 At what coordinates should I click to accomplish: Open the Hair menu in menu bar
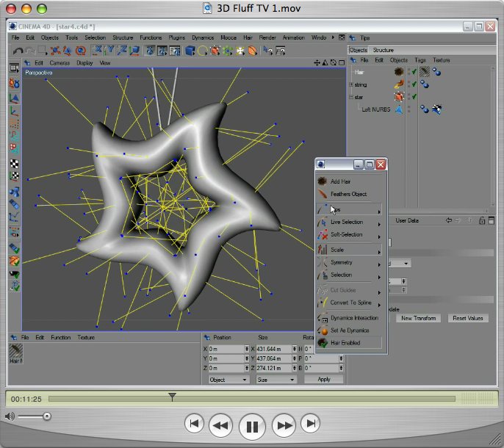click(248, 37)
